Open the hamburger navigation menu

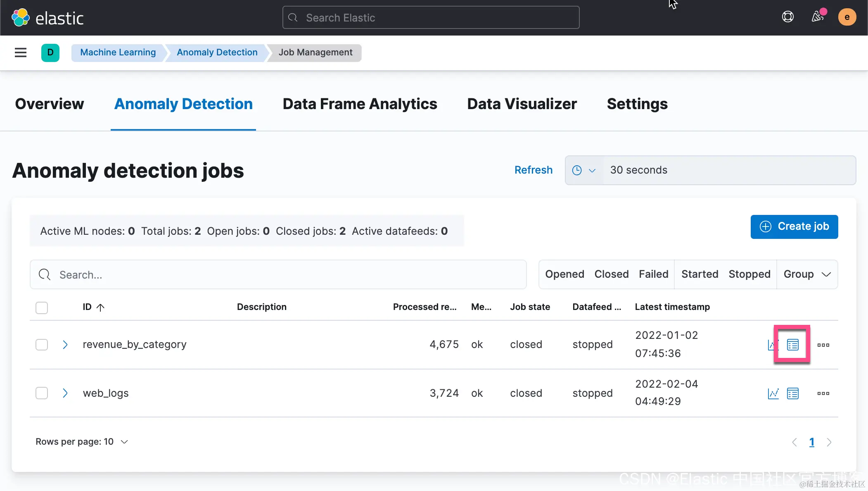point(21,52)
